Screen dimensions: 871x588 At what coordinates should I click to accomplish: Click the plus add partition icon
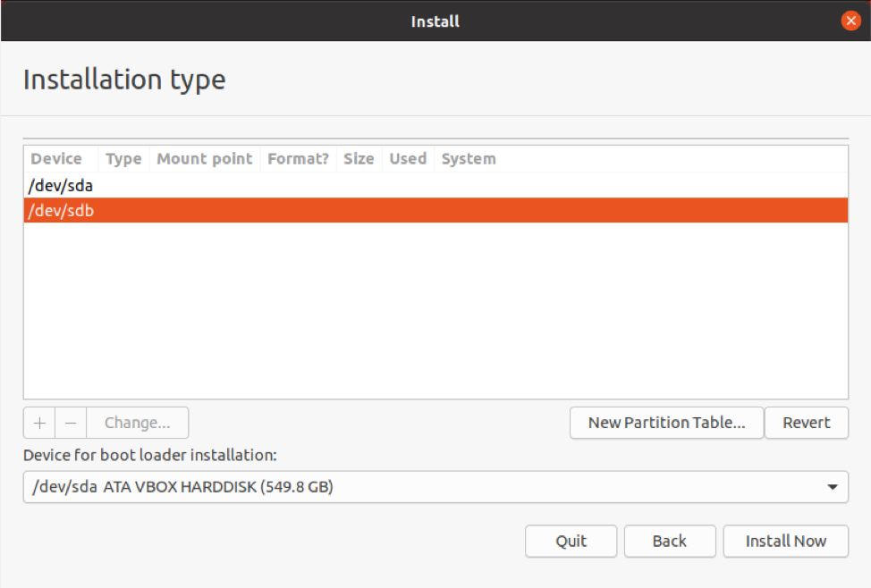[x=39, y=423]
